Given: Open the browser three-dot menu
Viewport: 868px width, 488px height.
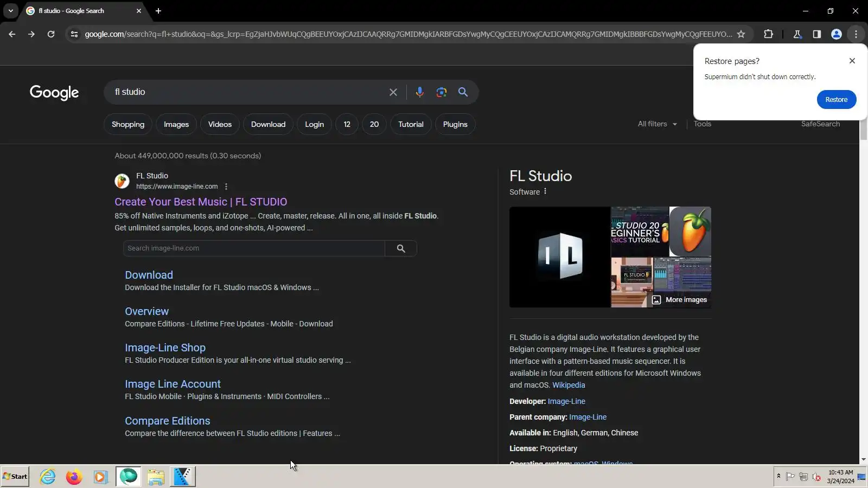Looking at the screenshot, I should point(856,34).
